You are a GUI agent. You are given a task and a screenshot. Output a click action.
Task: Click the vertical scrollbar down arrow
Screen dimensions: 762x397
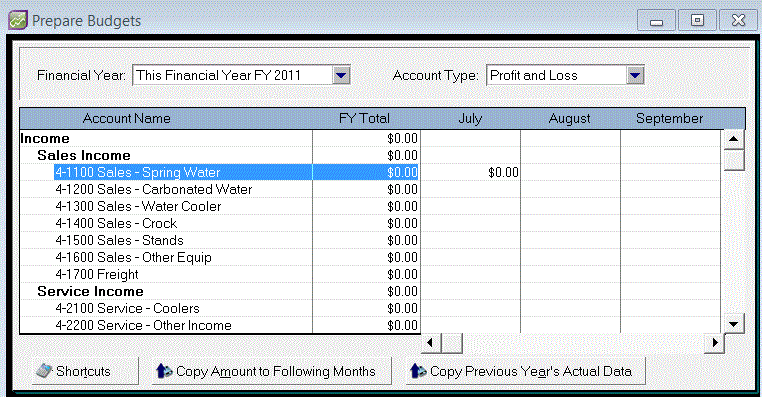pos(734,324)
